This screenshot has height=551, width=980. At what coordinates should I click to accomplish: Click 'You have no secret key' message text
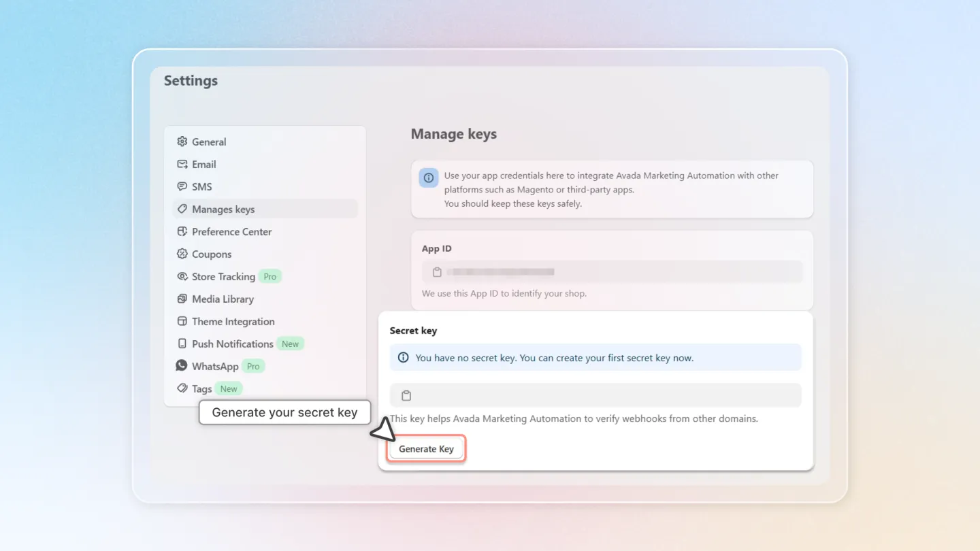click(x=555, y=357)
